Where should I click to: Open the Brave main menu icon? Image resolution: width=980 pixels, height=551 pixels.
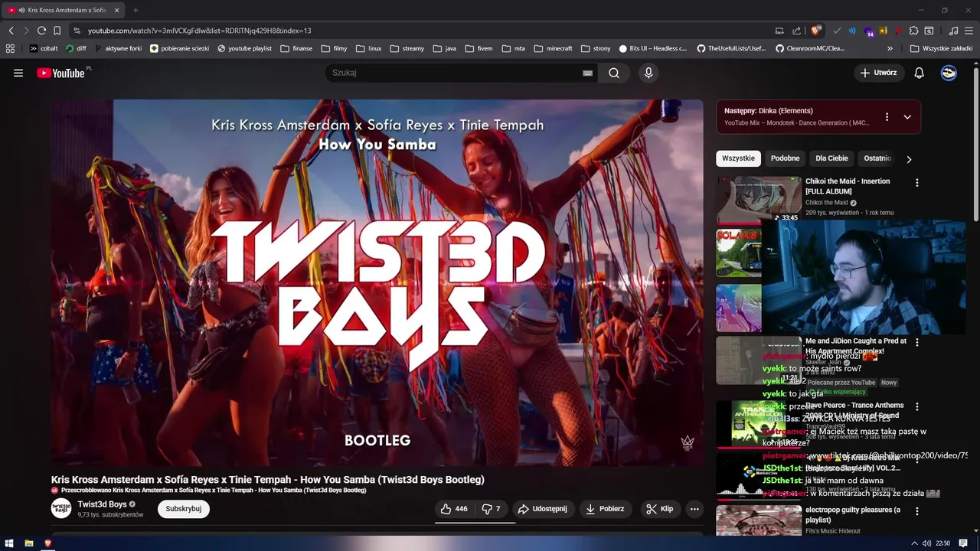[x=969, y=31]
